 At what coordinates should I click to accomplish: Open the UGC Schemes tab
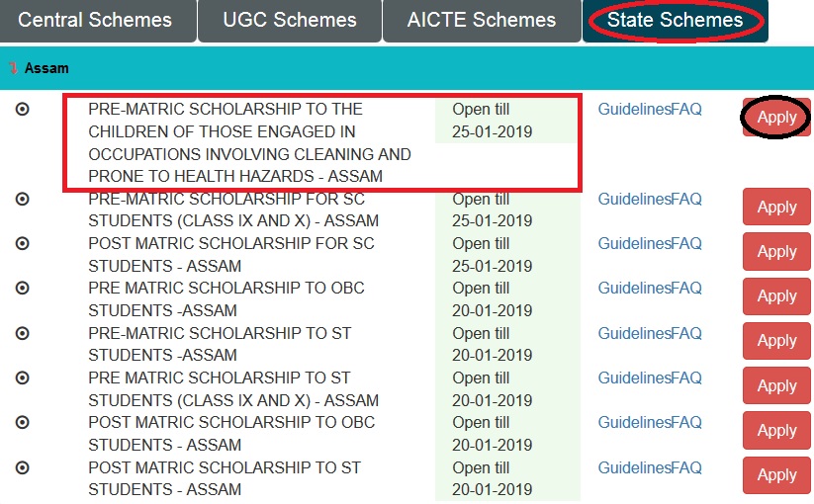tap(290, 20)
